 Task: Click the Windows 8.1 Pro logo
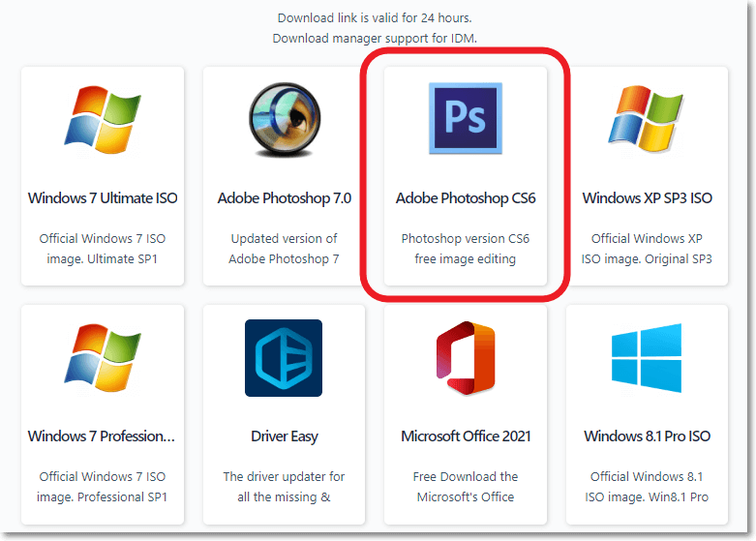(647, 358)
